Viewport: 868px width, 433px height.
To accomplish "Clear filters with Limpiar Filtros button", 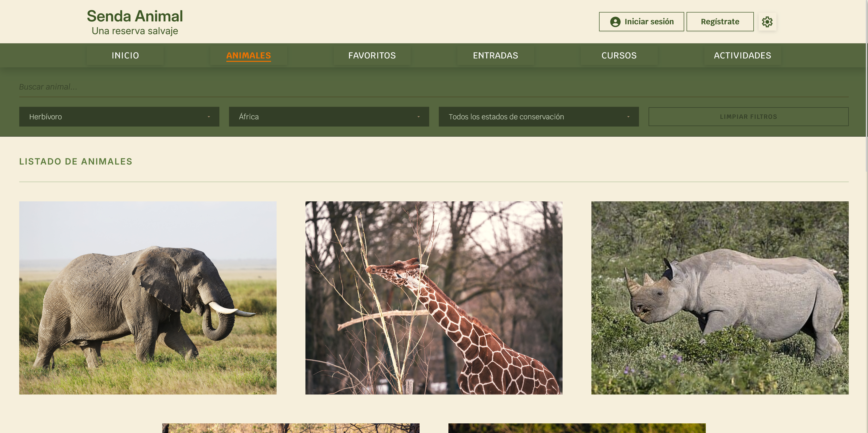I will [748, 117].
